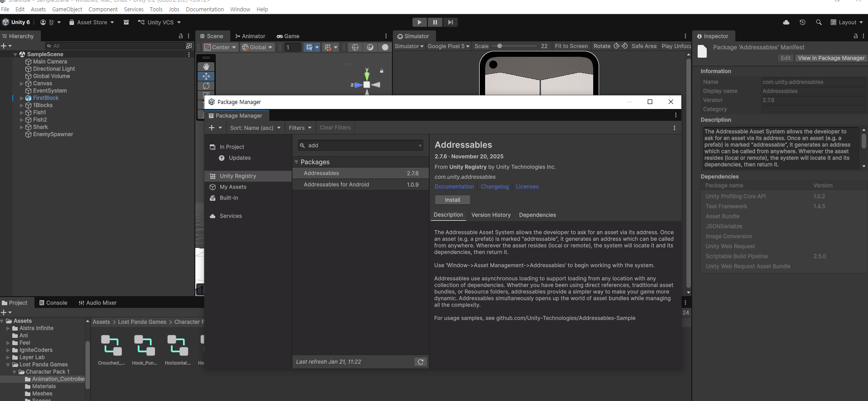This screenshot has height=401, width=868.
Task: Open the SampleScene row options menu
Action: point(189,54)
